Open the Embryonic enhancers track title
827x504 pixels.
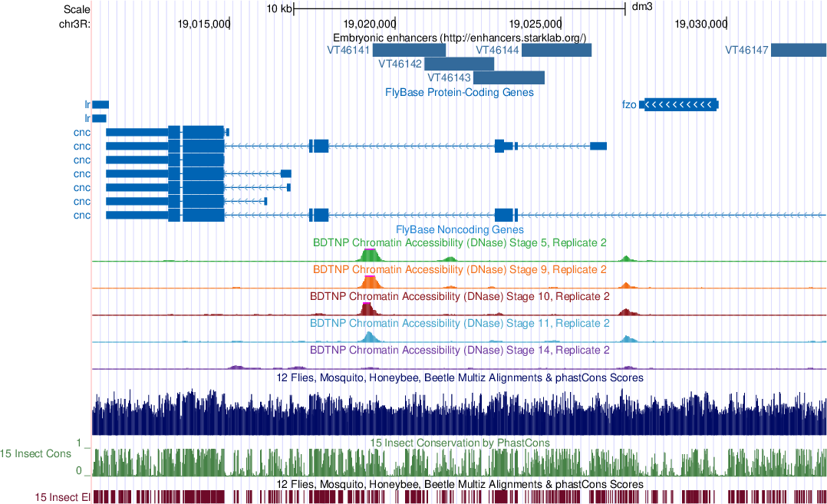coord(459,38)
